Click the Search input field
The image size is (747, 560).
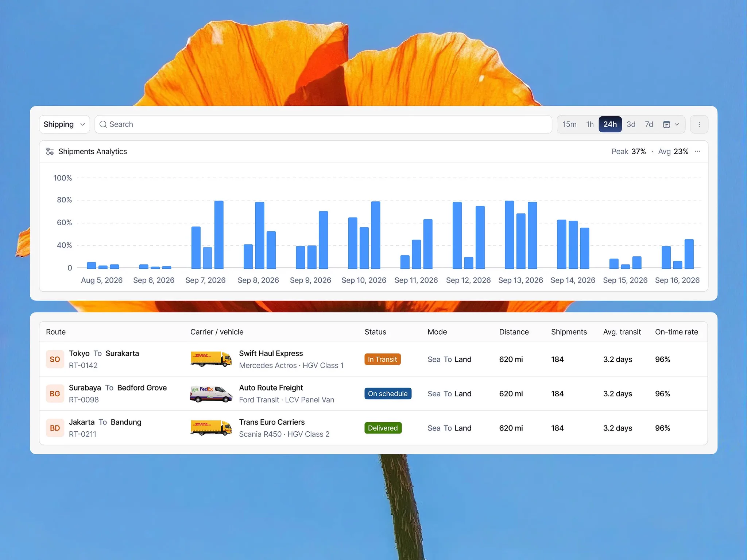[x=323, y=124]
